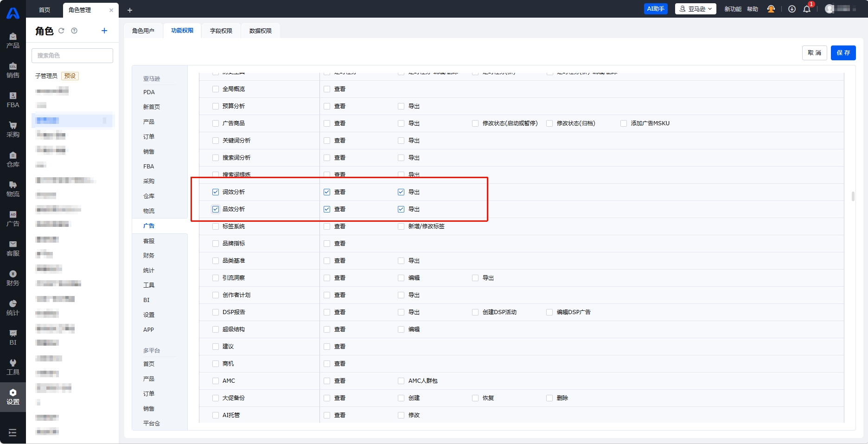Open the BI sidebar module
This screenshot has height=444, width=868.
coord(13,338)
